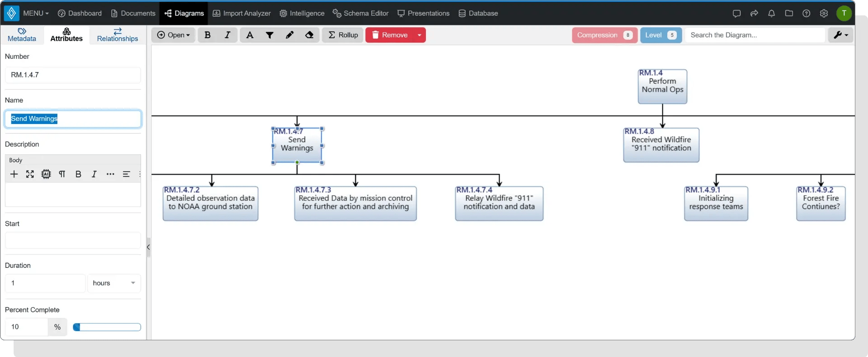Click the Compression button
The image size is (868, 357).
click(604, 35)
